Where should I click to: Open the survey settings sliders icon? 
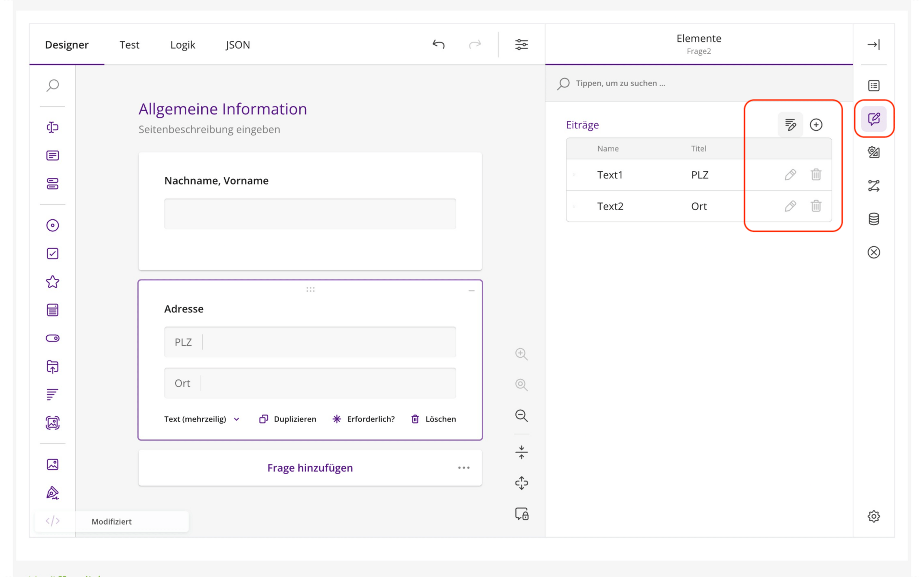tap(521, 45)
